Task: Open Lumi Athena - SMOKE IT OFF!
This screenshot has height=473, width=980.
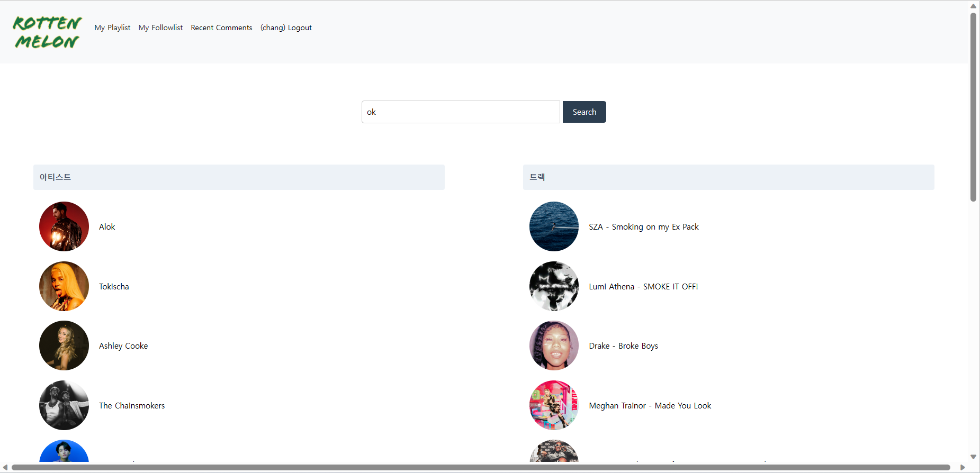Action: tap(643, 286)
